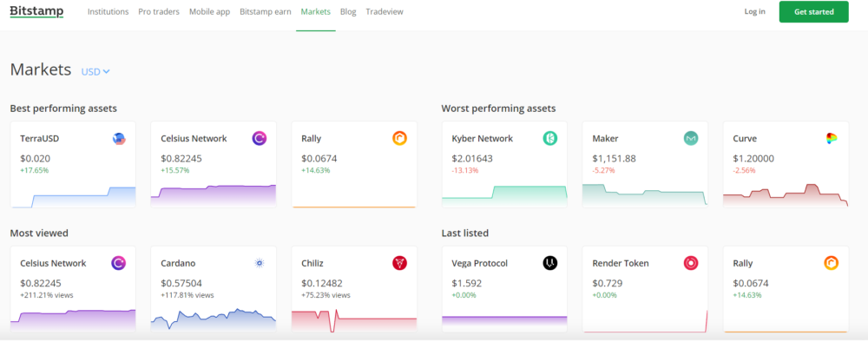Click the Kyber Network asset name
The image size is (868, 342).
point(483,138)
